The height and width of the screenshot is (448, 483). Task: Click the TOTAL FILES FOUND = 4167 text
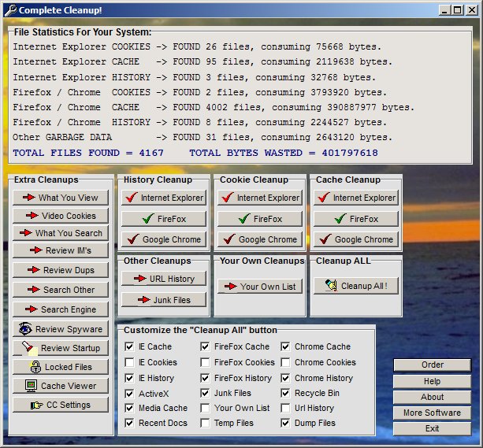(x=88, y=153)
